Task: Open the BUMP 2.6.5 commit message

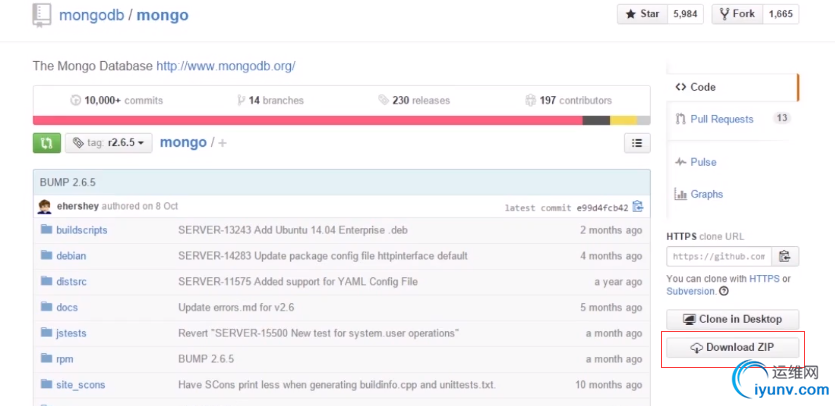Action: (x=68, y=182)
